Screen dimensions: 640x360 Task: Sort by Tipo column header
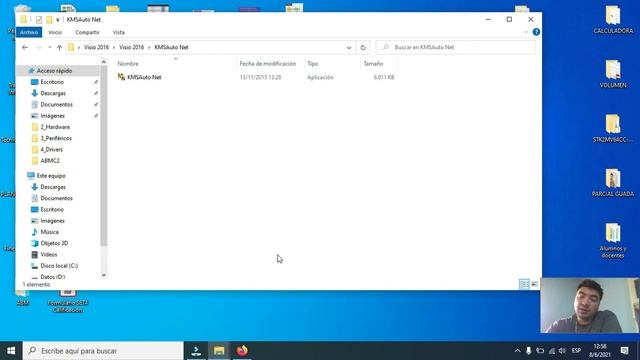313,64
